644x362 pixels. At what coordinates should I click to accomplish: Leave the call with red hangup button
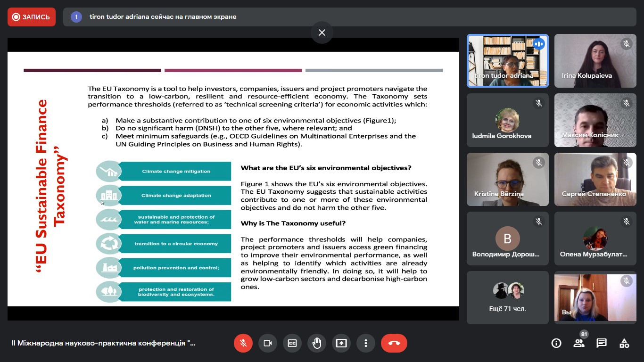tap(394, 343)
